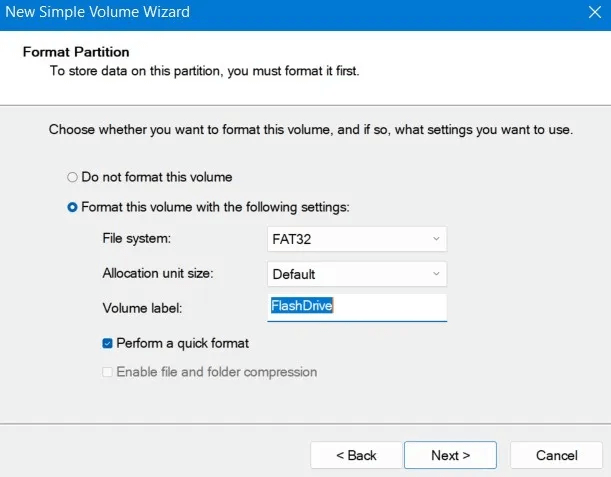Click the 'Perform a quick format' label text
This screenshot has width=611, height=477.
click(182, 343)
